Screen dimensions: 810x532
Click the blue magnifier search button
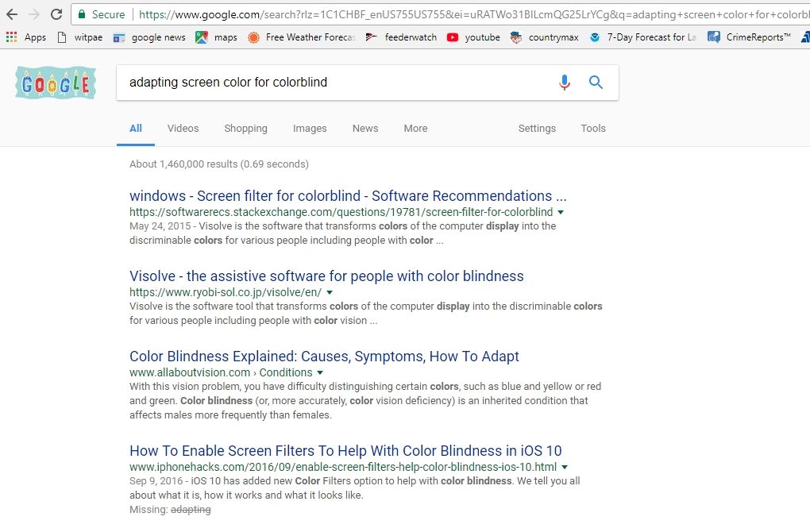click(596, 82)
